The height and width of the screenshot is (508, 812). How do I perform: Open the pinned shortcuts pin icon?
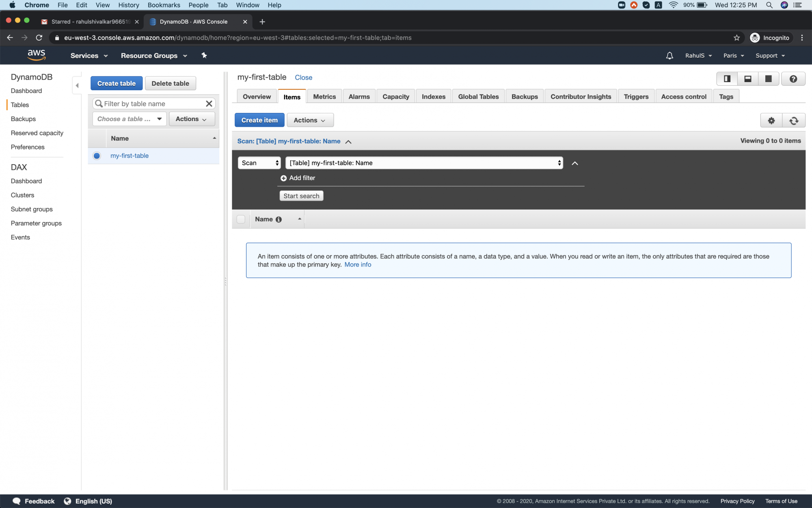[x=204, y=55]
